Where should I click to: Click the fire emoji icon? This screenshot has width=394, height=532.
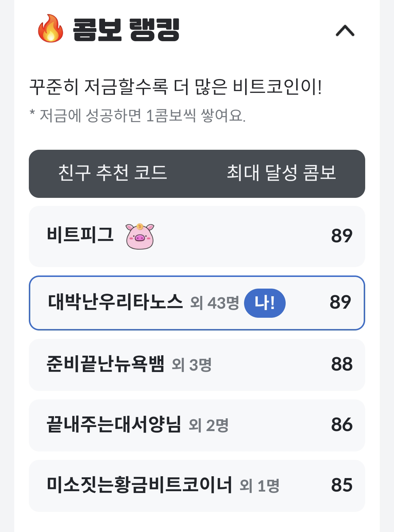pyautogui.click(x=51, y=29)
